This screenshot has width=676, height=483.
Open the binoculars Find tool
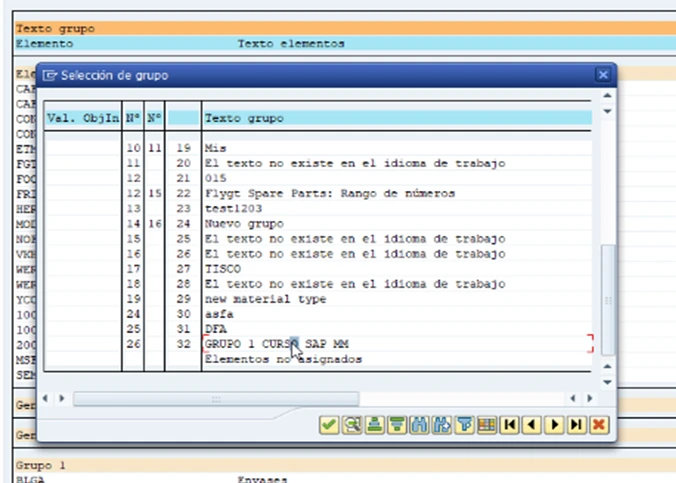click(419, 425)
